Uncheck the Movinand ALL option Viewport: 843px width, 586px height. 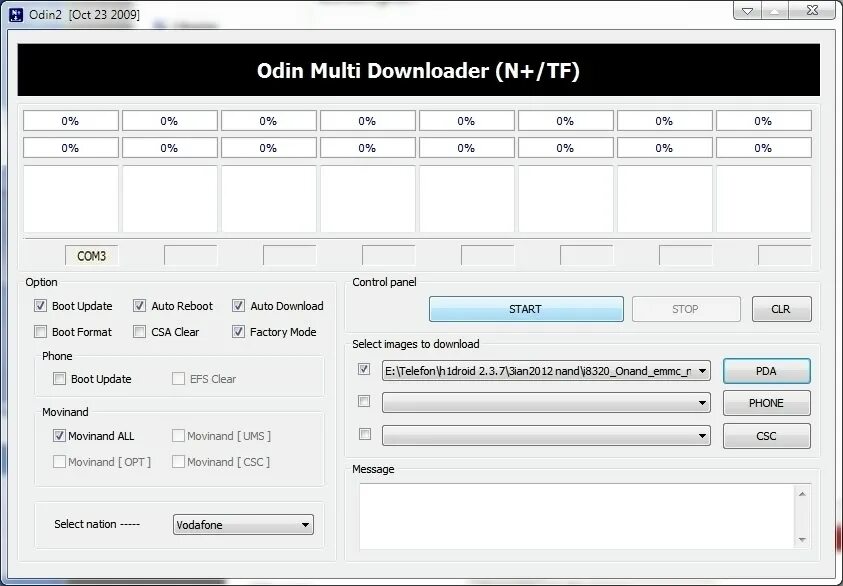click(60, 436)
